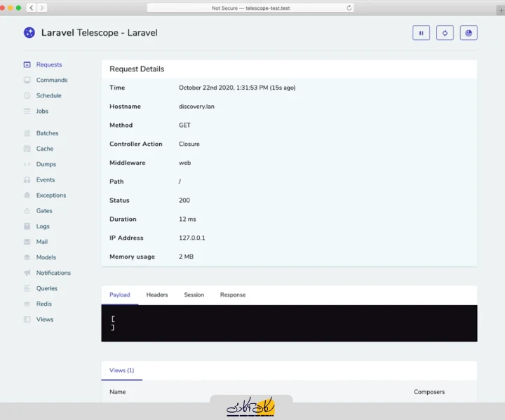
Task: Click the payload JSON code block
Action: coord(289,323)
